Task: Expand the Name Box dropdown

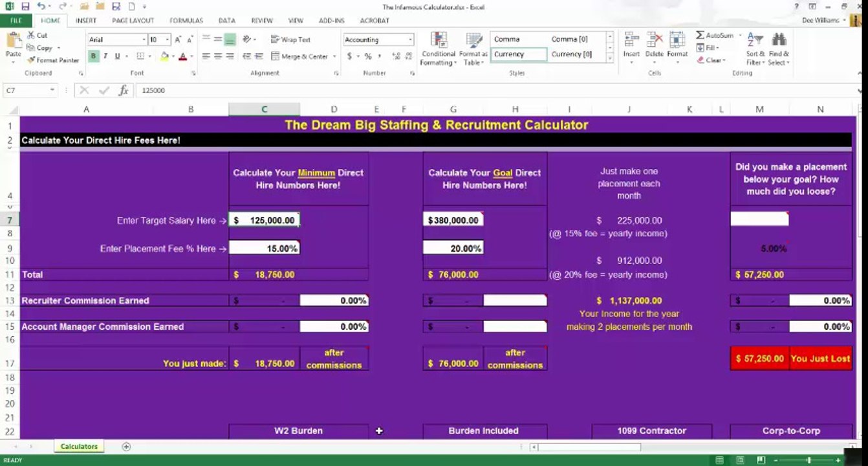Action: pyautogui.click(x=52, y=91)
